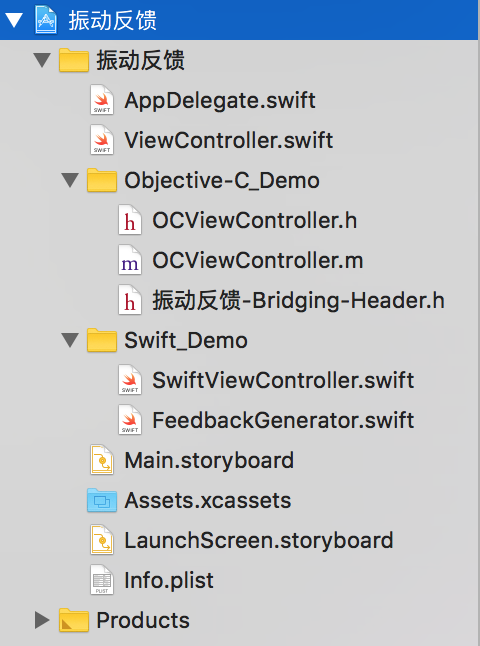Image resolution: width=480 pixels, height=646 pixels.
Task: Select the Products folder icon
Action: click(x=74, y=620)
